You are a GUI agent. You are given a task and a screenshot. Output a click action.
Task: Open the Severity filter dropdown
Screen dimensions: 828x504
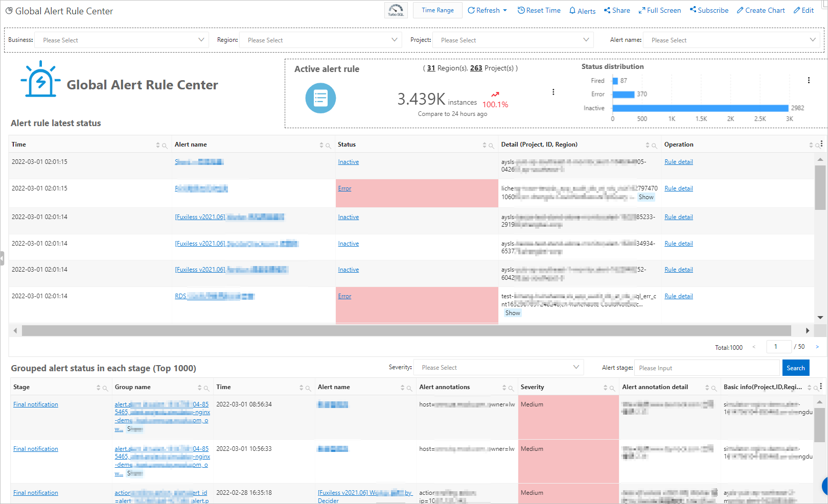(498, 368)
